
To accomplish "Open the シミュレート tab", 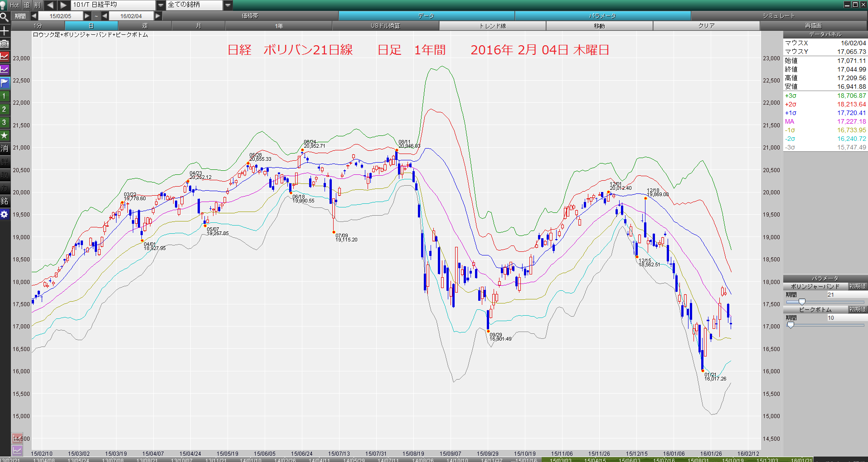I will point(779,16).
